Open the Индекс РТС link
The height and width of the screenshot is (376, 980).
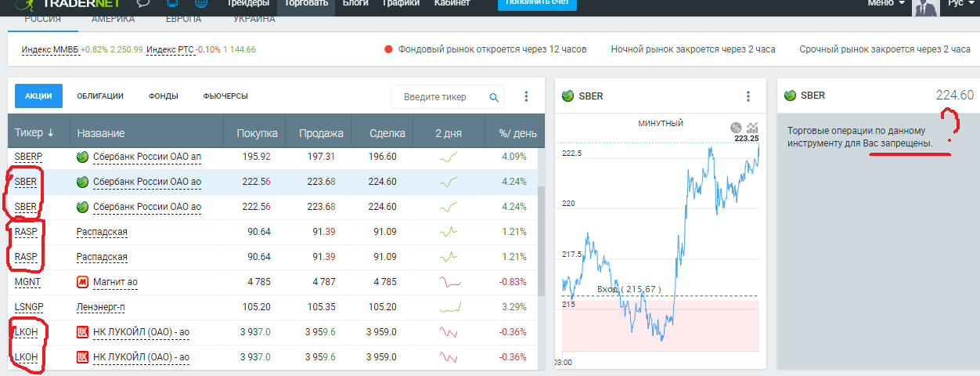[x=170, y=49]
